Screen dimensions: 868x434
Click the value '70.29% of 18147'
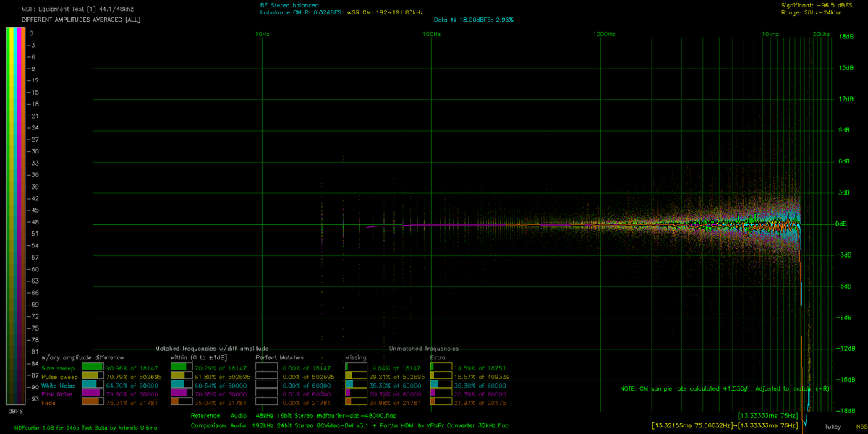pyautogui.click(x=221, y=368)
